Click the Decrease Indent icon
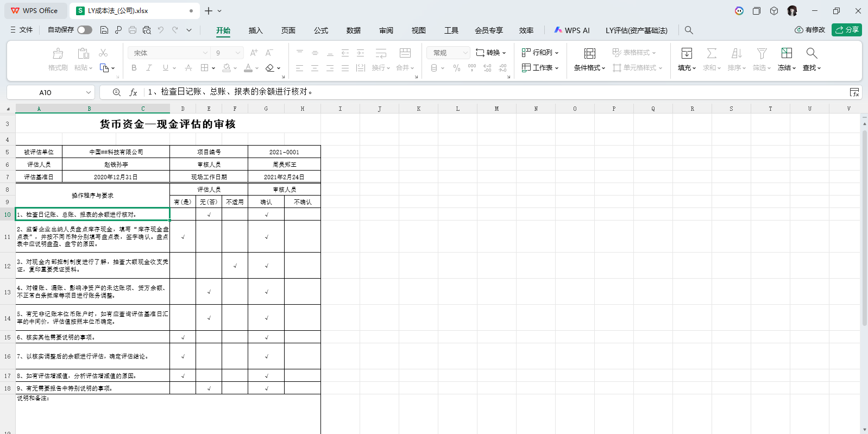This screenshot has width=868, height=434. click(x=345, y=53)
